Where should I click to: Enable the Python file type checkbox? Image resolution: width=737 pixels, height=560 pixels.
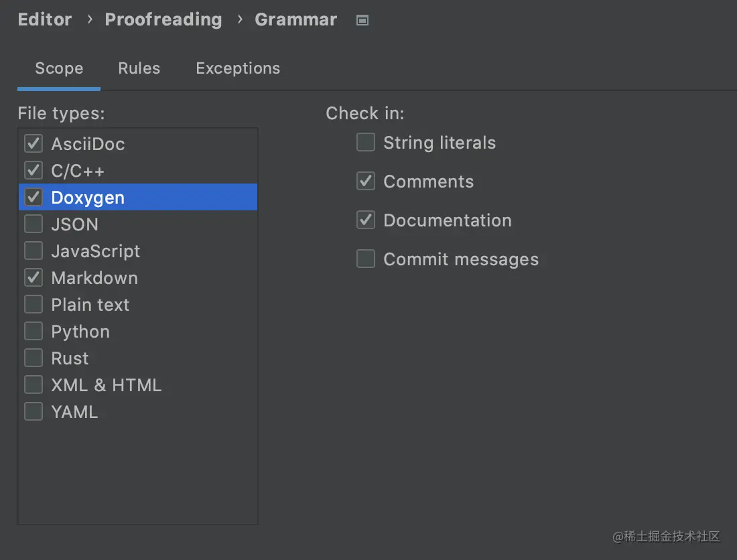click(33, 331)
